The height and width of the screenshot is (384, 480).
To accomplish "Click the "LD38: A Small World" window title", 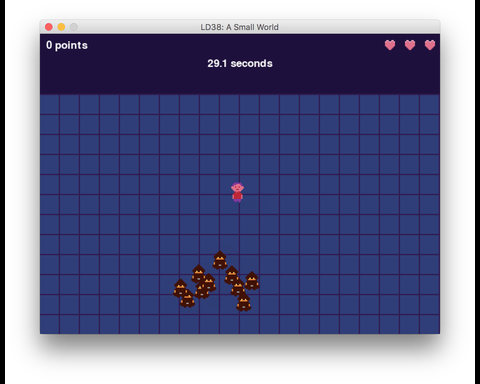I will coord(239,27).
